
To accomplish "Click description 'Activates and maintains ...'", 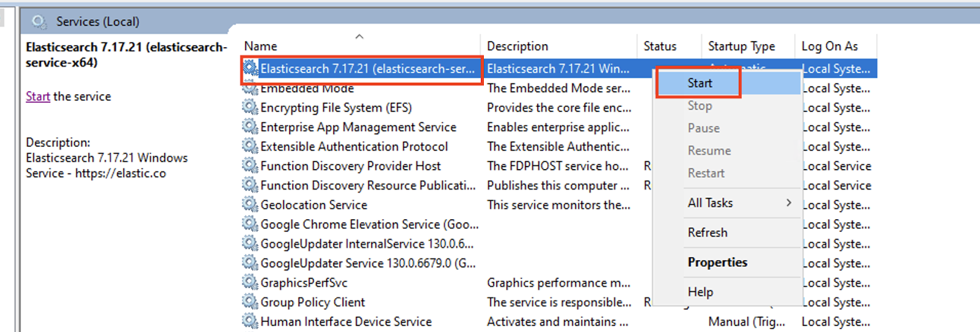I will (x=557, y=322).
